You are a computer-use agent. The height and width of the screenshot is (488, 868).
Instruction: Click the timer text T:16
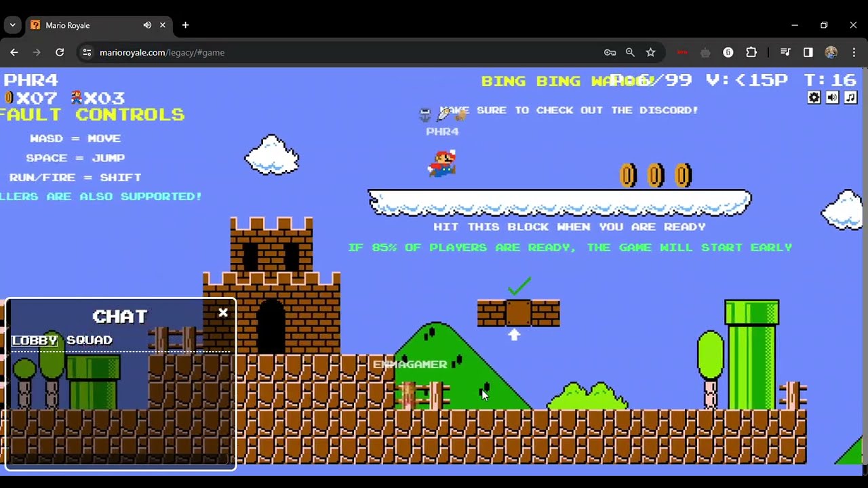point(831,81)
